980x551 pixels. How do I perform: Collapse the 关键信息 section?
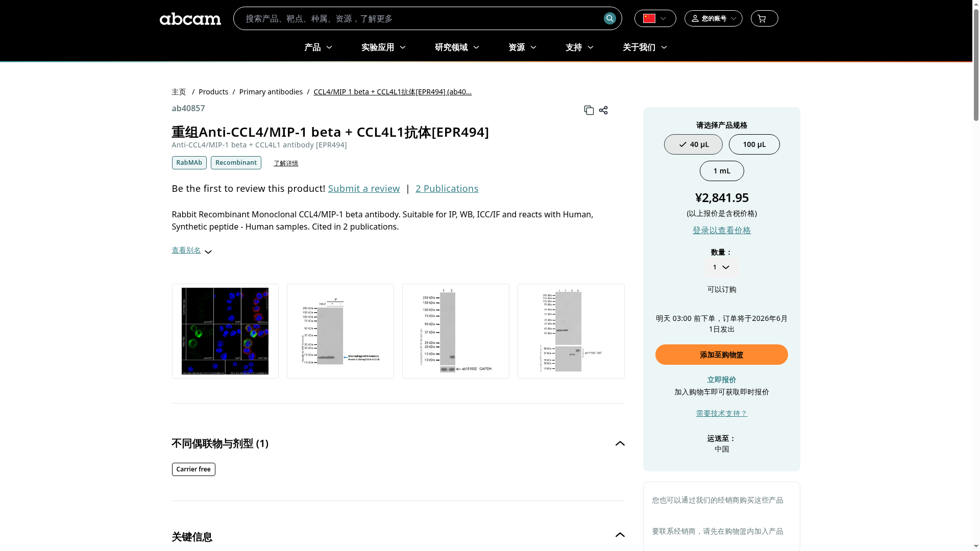(x=620, y=535)
